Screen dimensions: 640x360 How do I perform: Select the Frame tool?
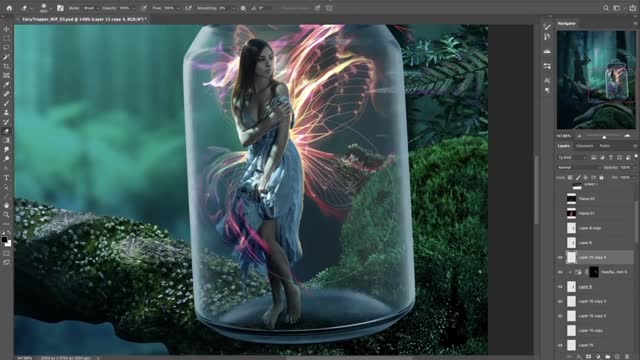point(6,76)
